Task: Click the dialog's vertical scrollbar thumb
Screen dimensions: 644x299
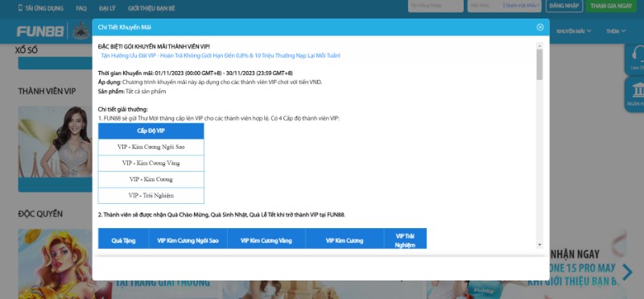Action: (539, 64)
